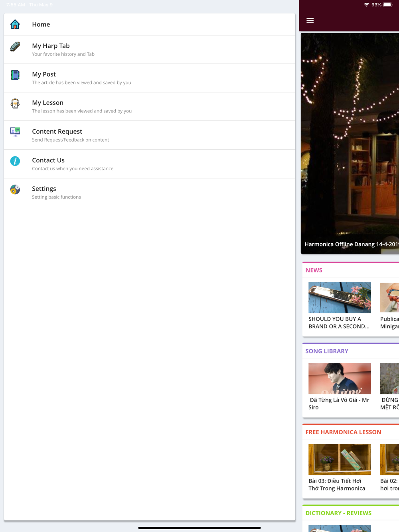Click 'Đã Từng Là Vô Giá - Mr Siro' title

coord(339,404)
